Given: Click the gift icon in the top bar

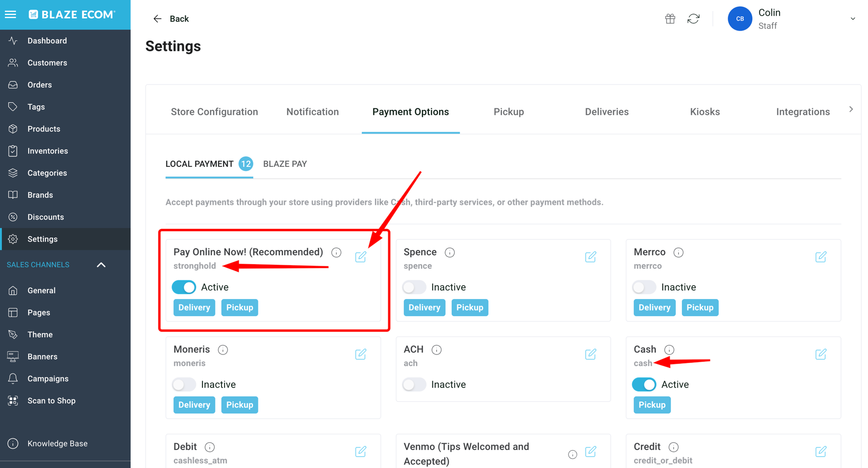Looking at the screenshot, I should pos(670,18).
